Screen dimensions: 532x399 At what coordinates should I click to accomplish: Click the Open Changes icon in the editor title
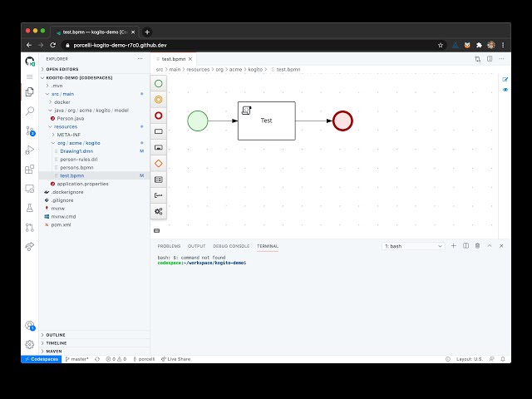coord(477,59)
